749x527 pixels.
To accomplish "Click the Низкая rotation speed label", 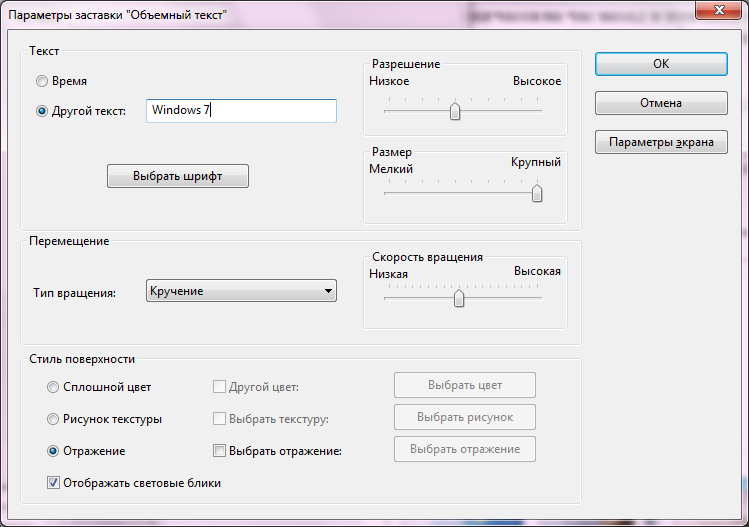I will click(388, 274).
